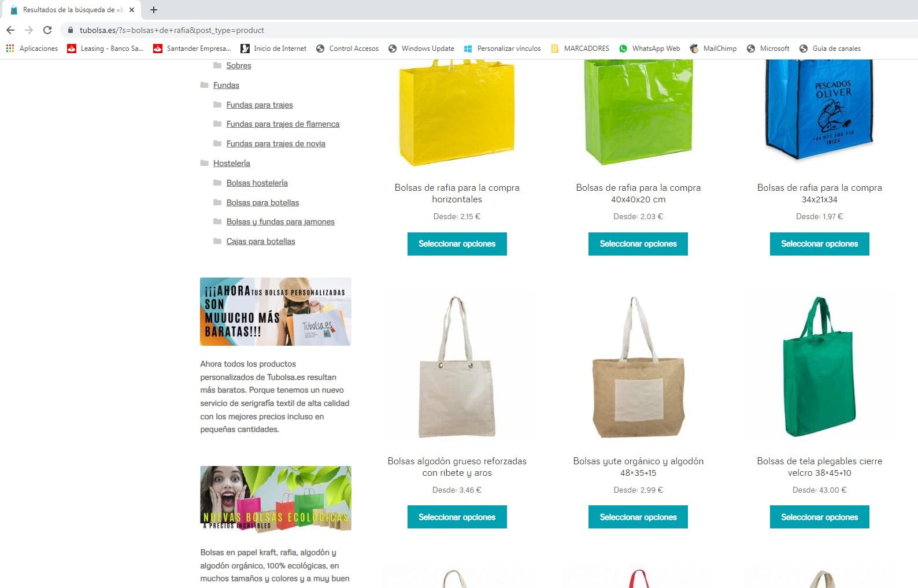The height and width of the screenshot is (588, 918).
Task: Open the Aplicaciones apps grid icon
Action: click(x=10, y=49)
